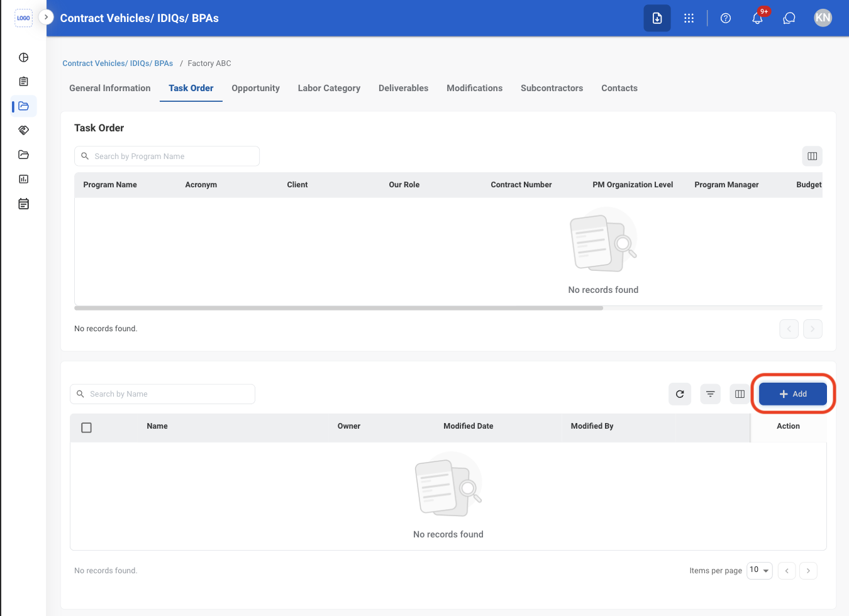Follow the Contract Vehicles/ IDIQs/ BPAs breadcrumb link
The image size is (849, 616).
118,63
